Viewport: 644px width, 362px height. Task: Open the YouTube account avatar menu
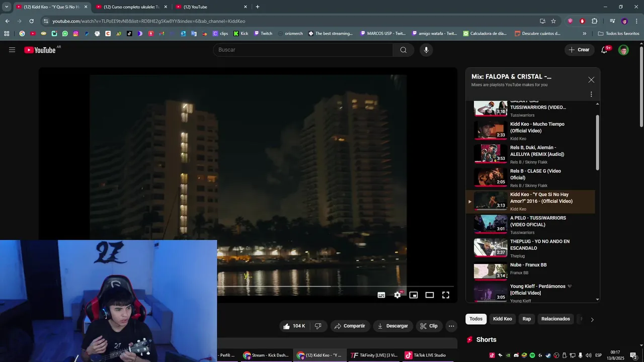[623, 50]
